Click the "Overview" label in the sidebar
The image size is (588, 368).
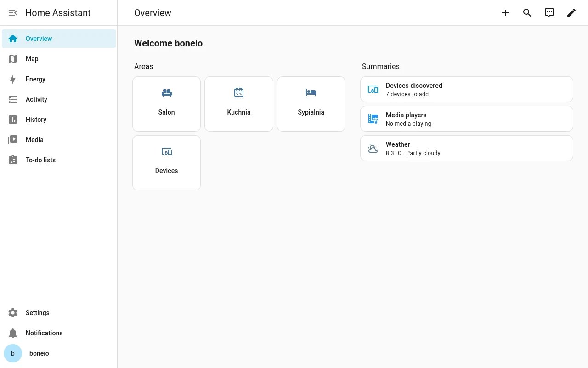(x=39, y=39)
